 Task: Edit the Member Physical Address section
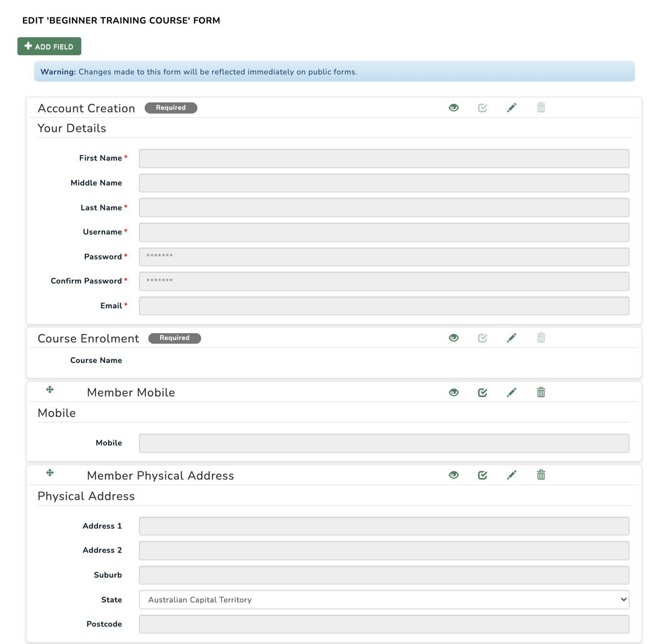[511, 475]
